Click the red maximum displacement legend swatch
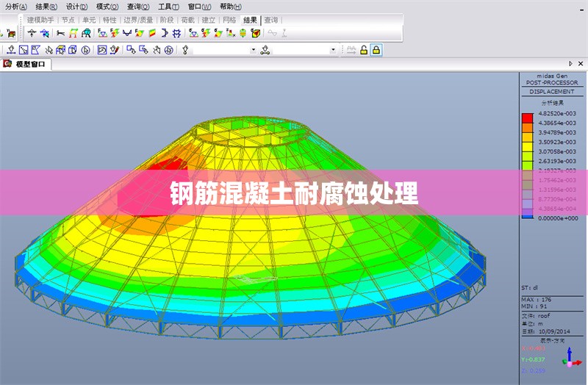 click(x=527, y=118)
